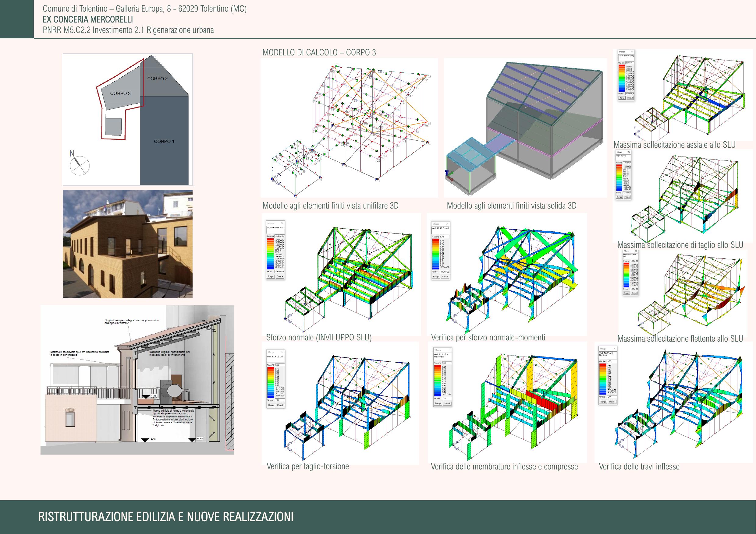Viewport: 756px width, 534px height.
Task: Select the CORPO 2 label on site plan
Action: 158,79
